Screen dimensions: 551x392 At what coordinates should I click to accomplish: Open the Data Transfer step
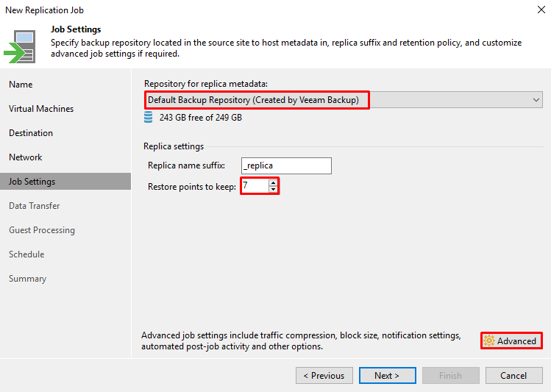coord(34,206)
